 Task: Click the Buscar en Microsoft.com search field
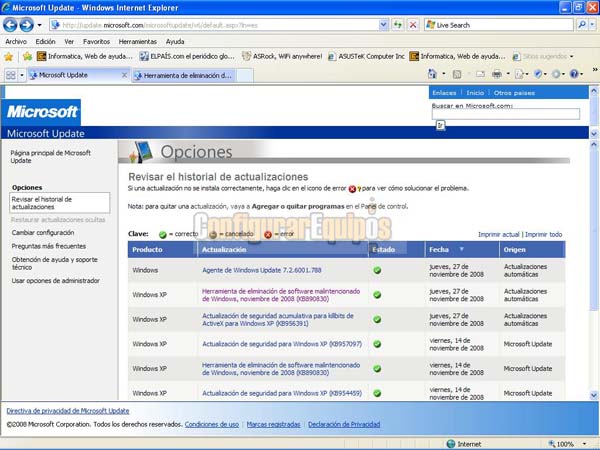click(x=505, y=114)
